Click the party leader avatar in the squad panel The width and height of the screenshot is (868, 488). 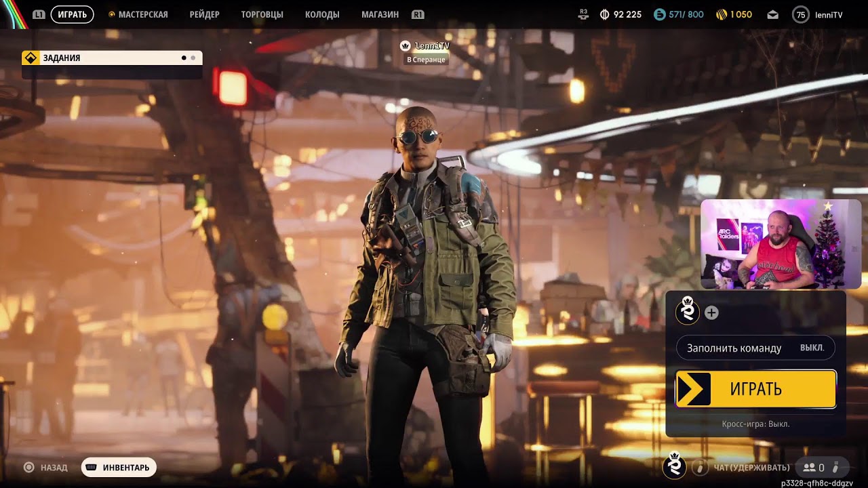click(688, 311)
